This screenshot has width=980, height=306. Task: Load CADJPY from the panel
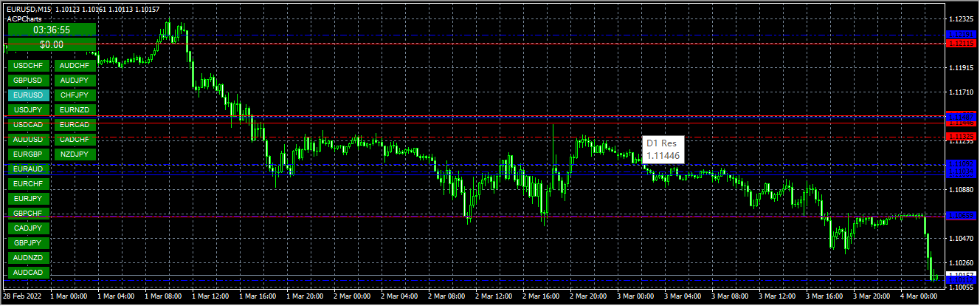pos(29,228)
